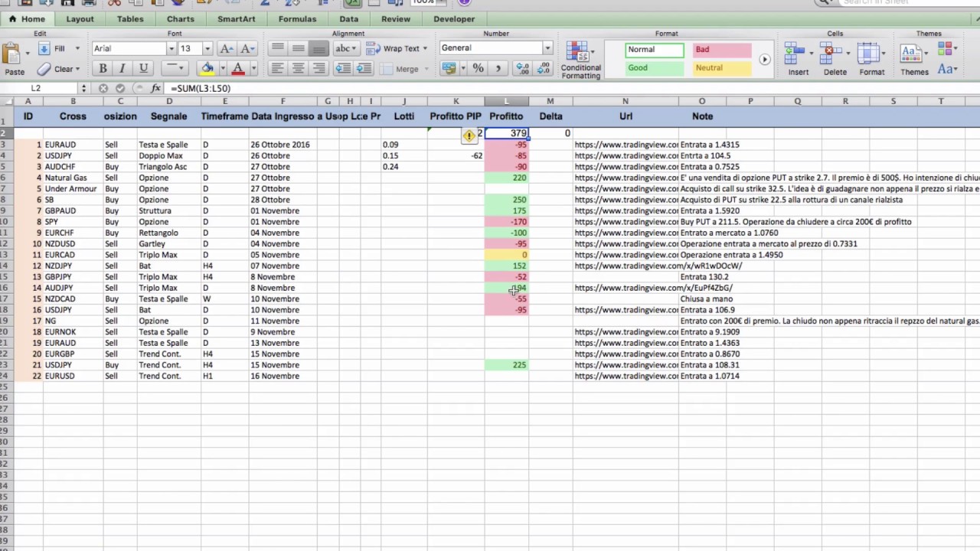Align cell content to top
The width and height of the screenshot is (980, 551).
coord(278,48)
